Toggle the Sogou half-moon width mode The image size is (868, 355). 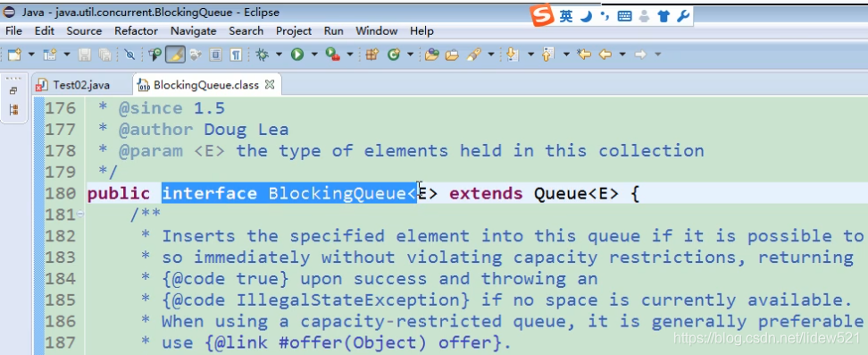(586, 16)
